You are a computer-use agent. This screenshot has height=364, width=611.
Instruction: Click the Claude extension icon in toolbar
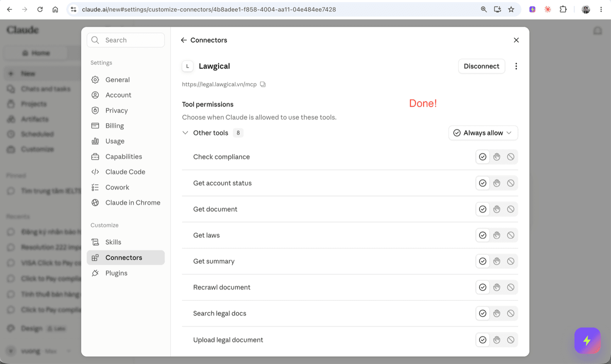tap(548, 9)
